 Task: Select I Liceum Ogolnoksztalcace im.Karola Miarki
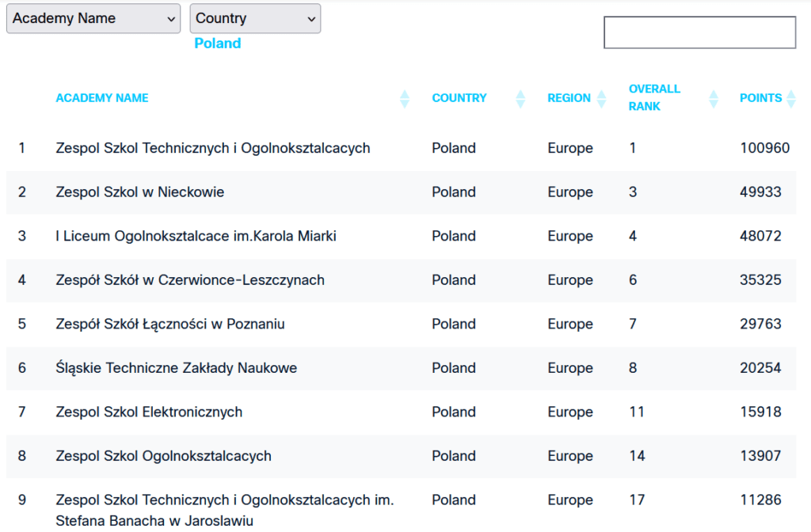[x=196, y=236]
